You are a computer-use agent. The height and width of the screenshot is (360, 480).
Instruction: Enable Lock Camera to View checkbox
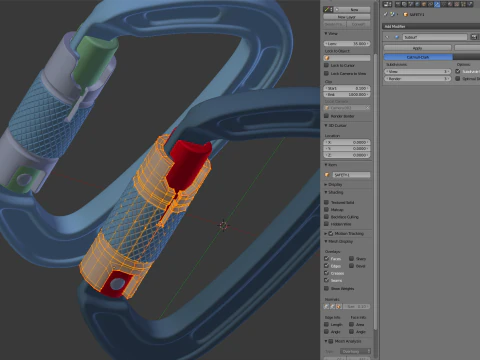pos(327,73)
